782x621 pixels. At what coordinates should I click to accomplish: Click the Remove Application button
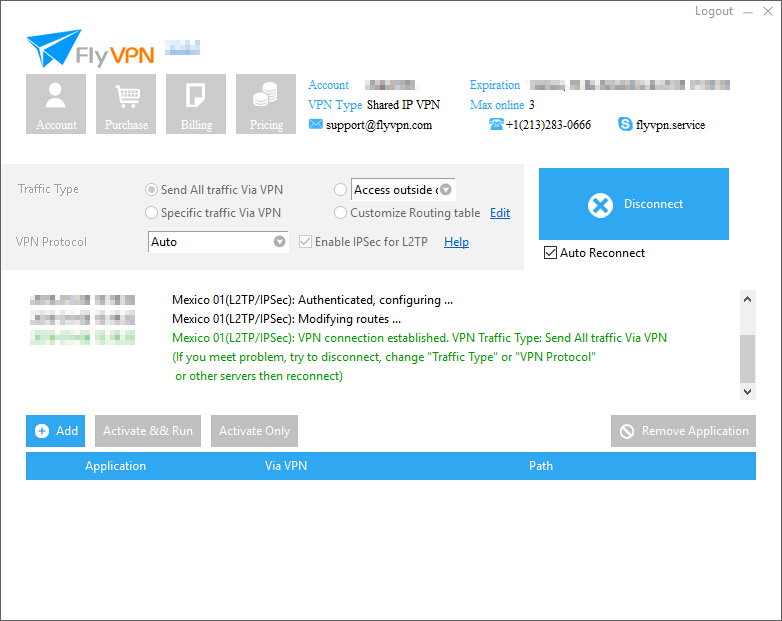(683, 431)
